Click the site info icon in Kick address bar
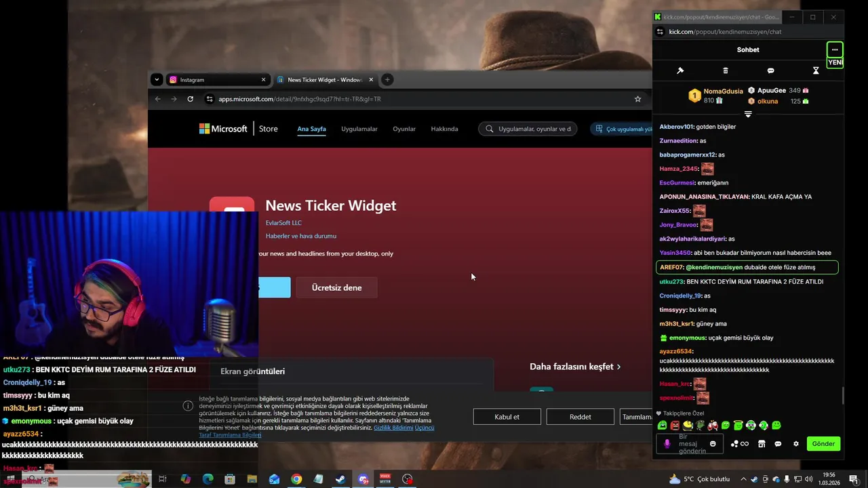 (660, 31)
